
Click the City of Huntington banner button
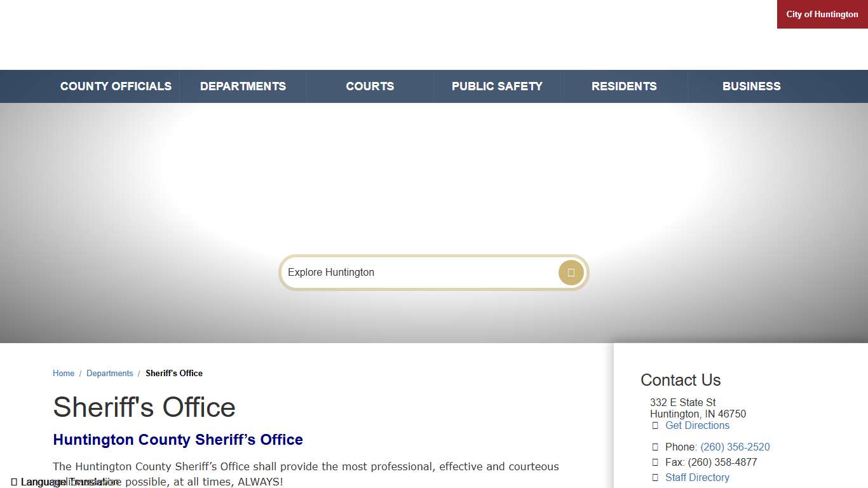click(x=822, y=14)
